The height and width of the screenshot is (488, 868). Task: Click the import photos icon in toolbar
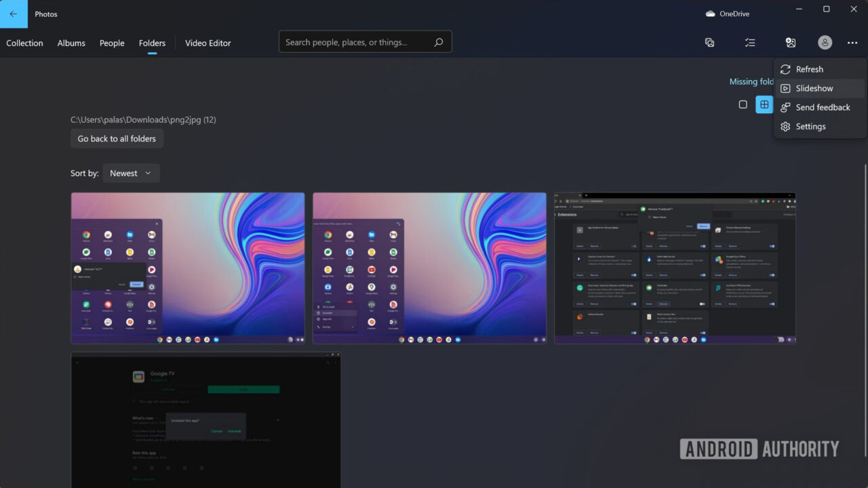[791, 42]
